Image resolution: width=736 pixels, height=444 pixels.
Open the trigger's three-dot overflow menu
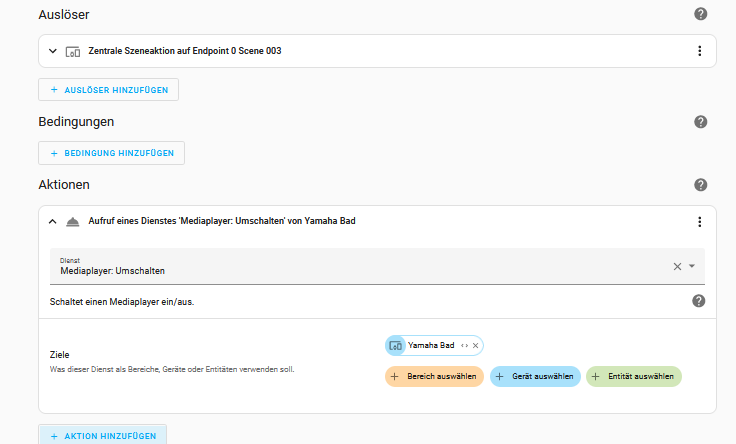pyautogui.click(x=699, y=51)
